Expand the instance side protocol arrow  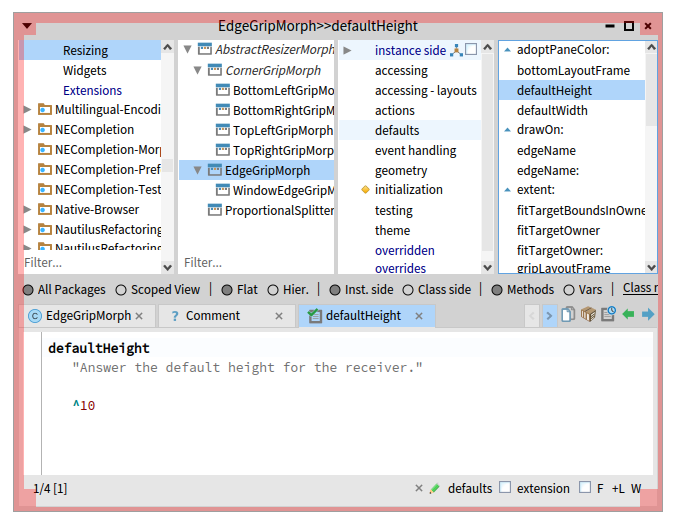point(347,50)
